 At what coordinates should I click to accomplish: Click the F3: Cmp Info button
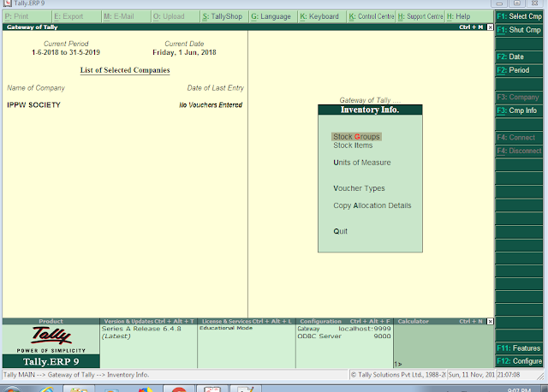(519, 110)
